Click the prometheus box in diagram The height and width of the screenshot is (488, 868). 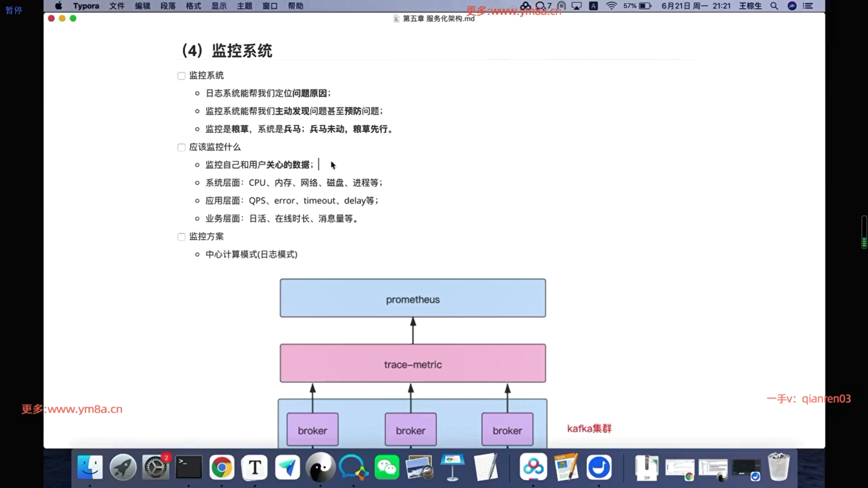[x=413, y=298]
